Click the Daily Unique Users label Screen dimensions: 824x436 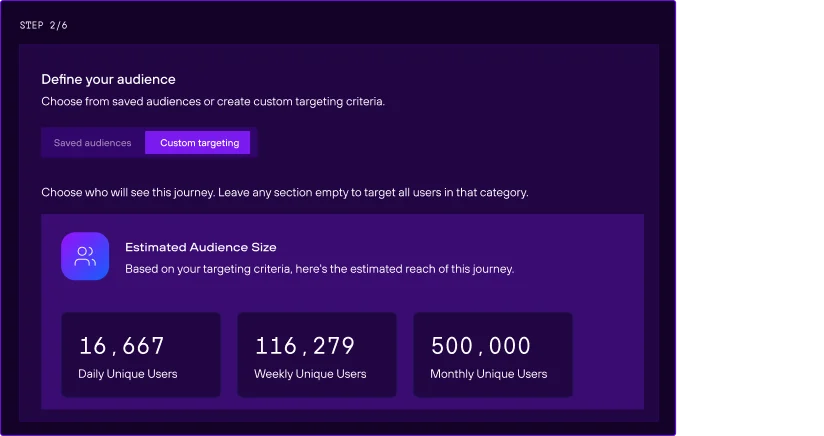click(128, 374)
